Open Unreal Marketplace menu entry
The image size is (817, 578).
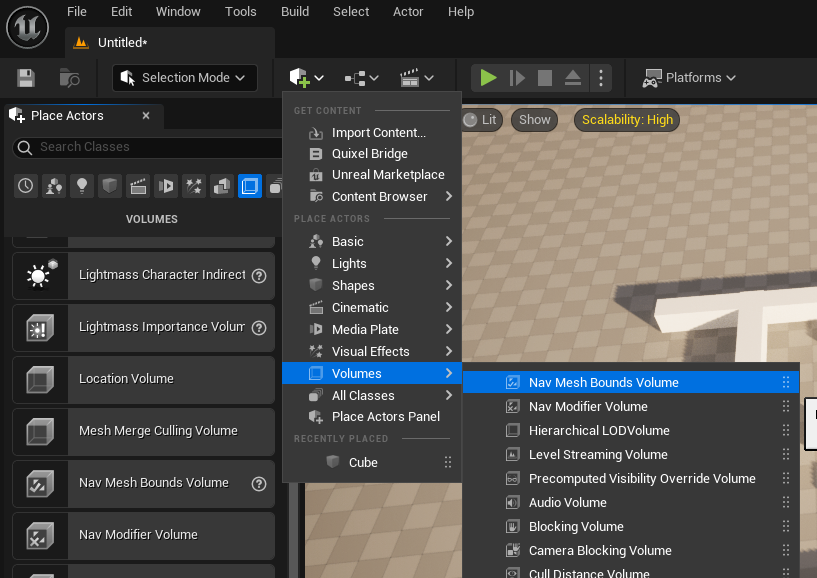372,175
